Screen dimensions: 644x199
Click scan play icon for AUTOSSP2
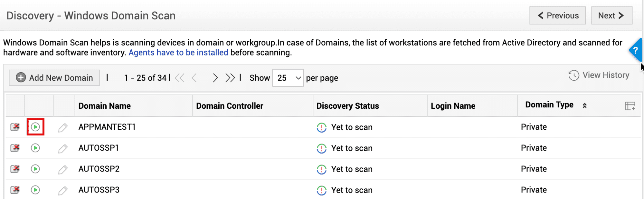coord(35,169)
